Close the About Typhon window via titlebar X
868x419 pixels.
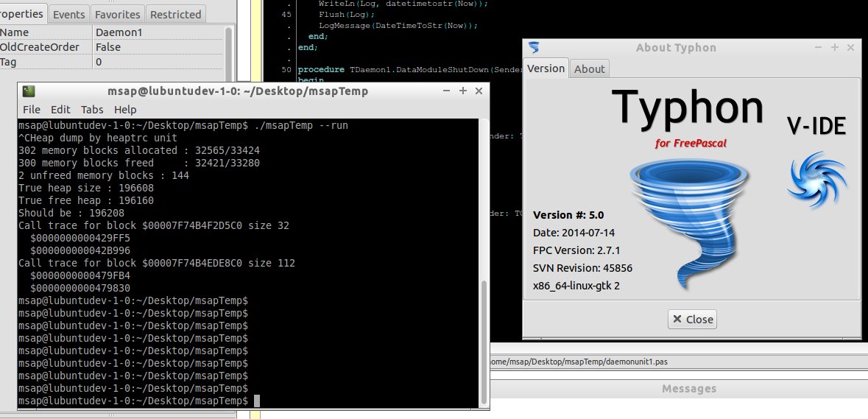(x=851, y=48)
